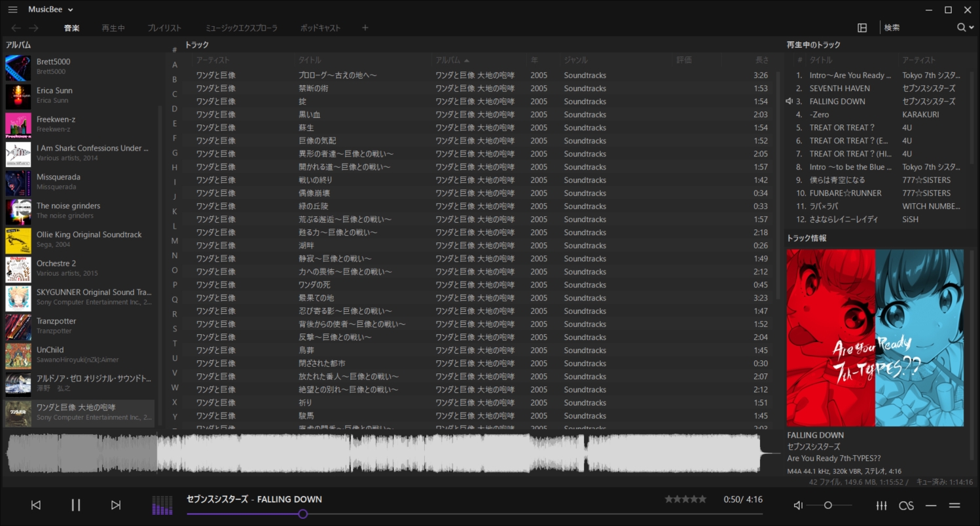Image resolution: width=980 pixels, height=526 pixels.
Task: Select album ワンダと巨像 大地の咆哮 in sidebar
Action: (80, 413)
